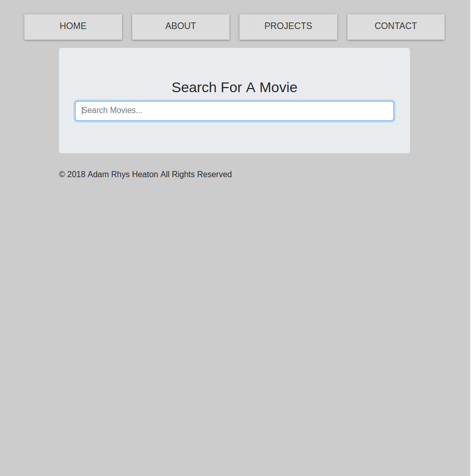Click the HOME navigation button
471x476 pixels.
(x=73, y=26)
